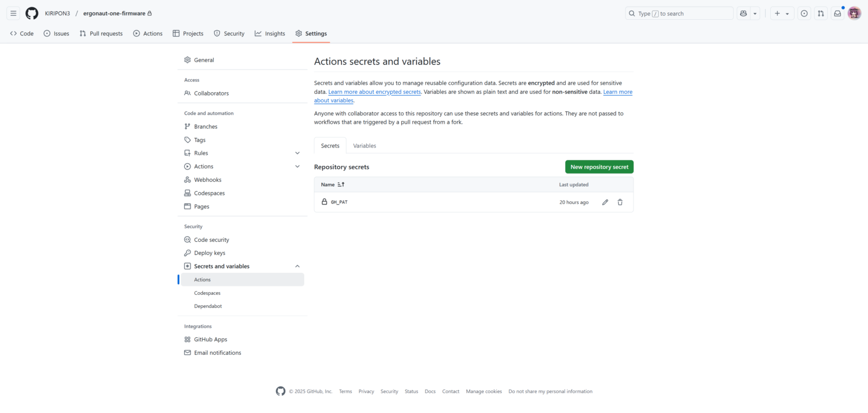Click the GitHub logo home icon
The image size is (868, 413).
pos(32,14)
